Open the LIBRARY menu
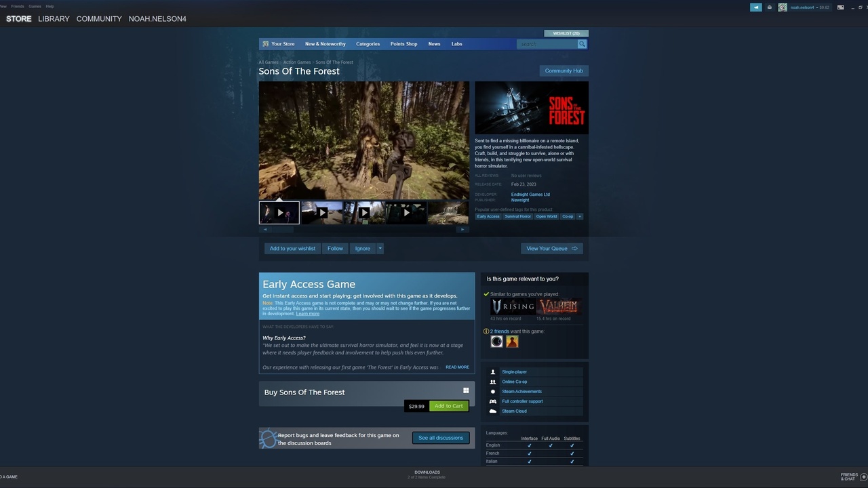The width and height of the screenshot is (868, 488). tap(54, 18)
